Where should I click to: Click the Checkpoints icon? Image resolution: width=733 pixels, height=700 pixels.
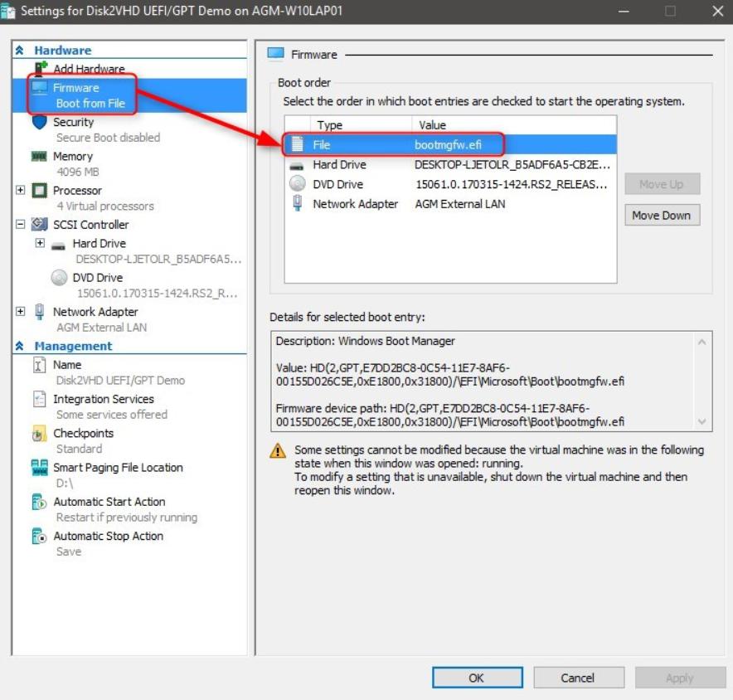tap(39, 434)
